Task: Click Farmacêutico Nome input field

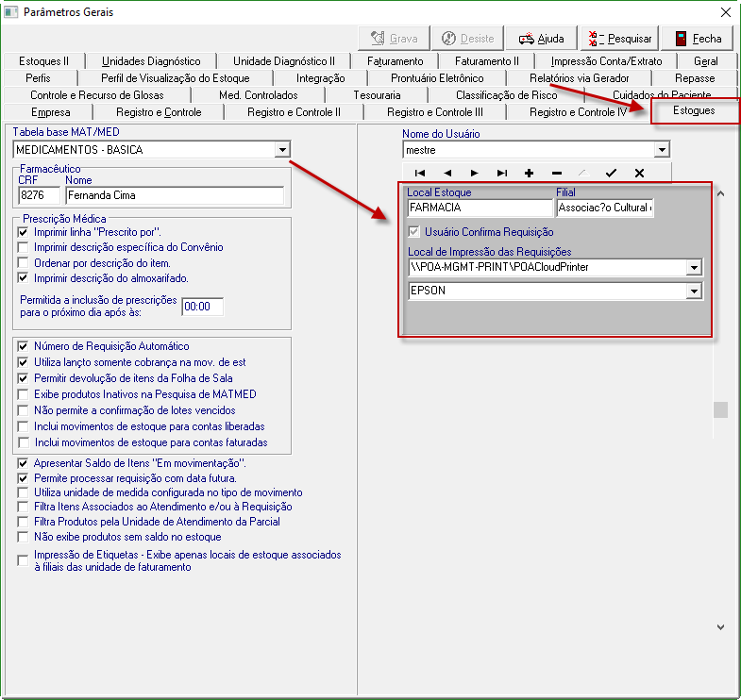Action: click(175, 195)
